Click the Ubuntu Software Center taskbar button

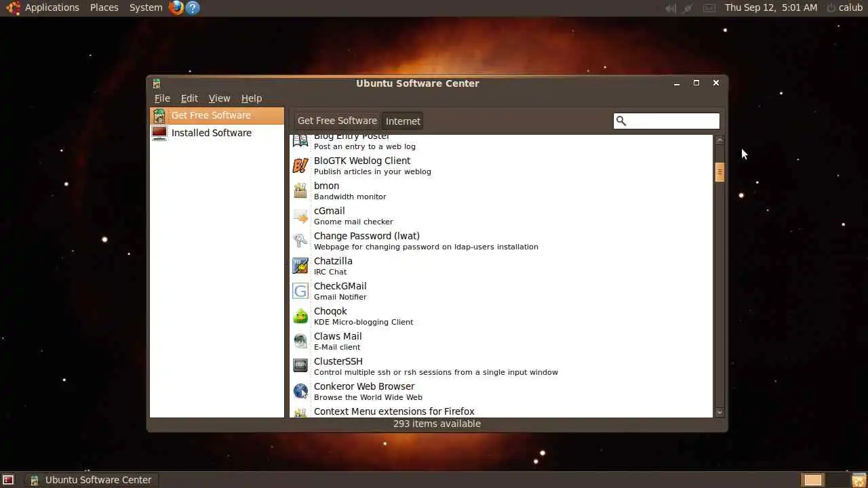[90, 480]
